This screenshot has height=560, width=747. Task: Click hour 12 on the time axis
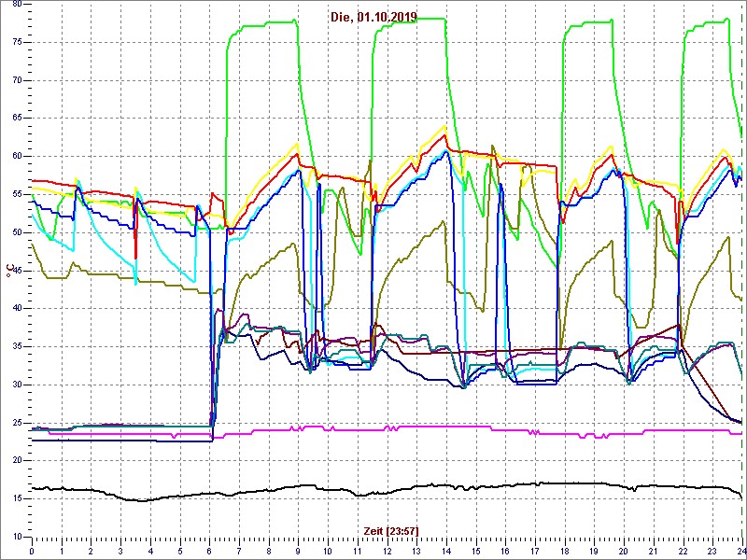pyautogui.click(x=387, y=551)
